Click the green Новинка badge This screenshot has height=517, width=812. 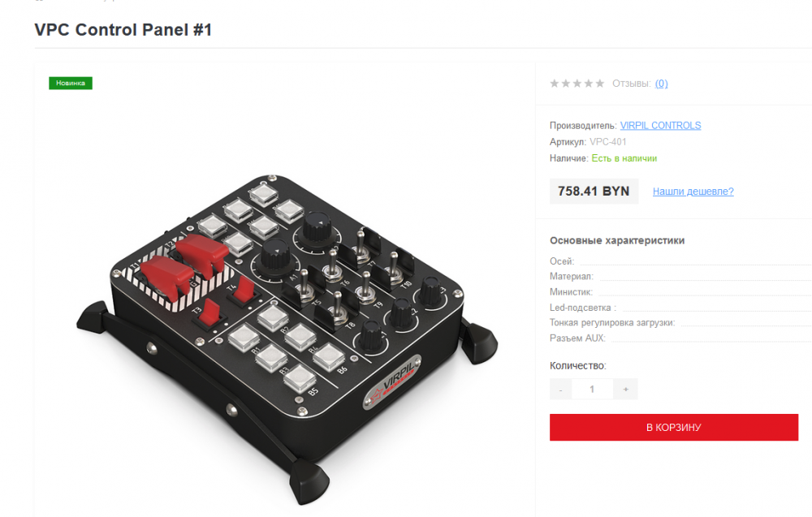coord(71,83)
